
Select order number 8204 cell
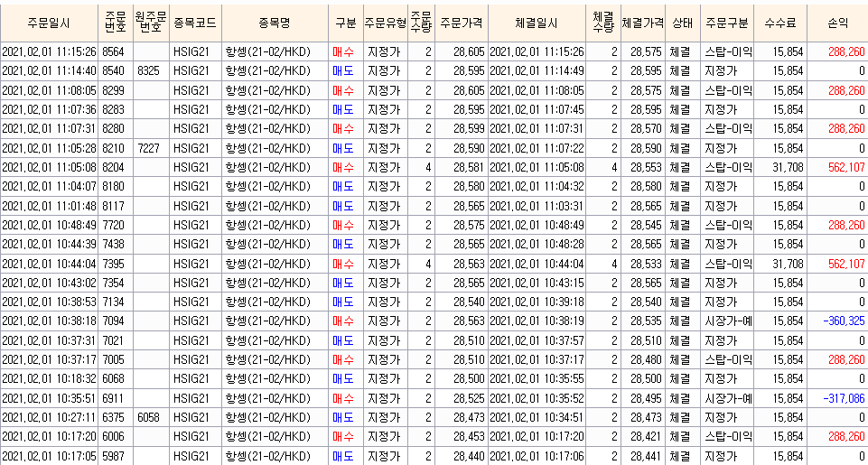click(114, 167)
